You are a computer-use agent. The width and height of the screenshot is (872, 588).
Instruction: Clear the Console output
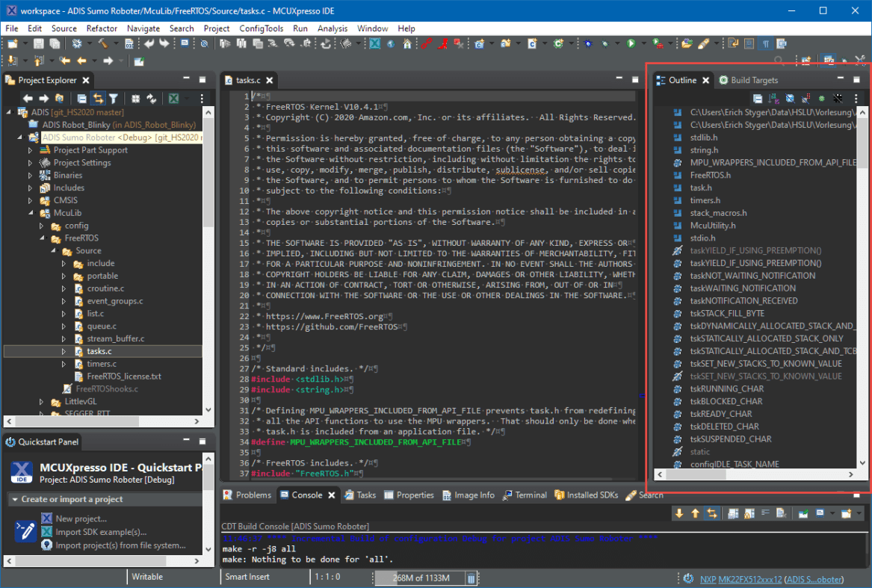point(779,513)
